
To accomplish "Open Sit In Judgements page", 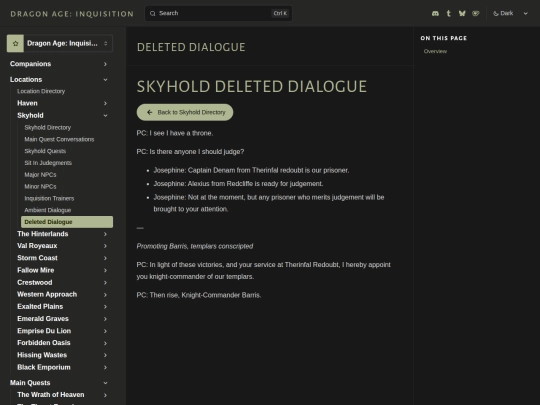I will [x=48, y=163].
